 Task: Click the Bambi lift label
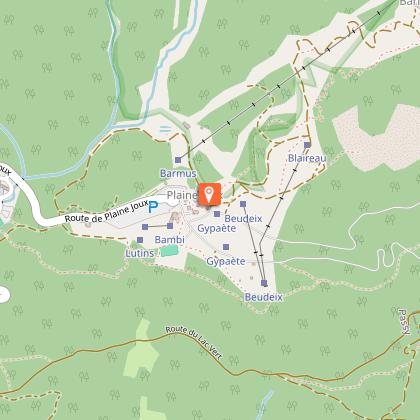click(x=170, y=240)
